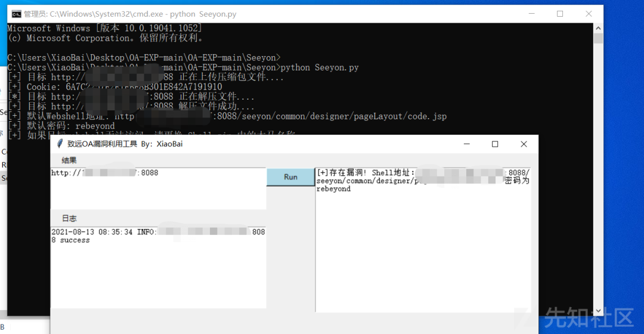Click the '正在解压文件' line in cmd
This screenshot has width=644, height=334.
131,97
